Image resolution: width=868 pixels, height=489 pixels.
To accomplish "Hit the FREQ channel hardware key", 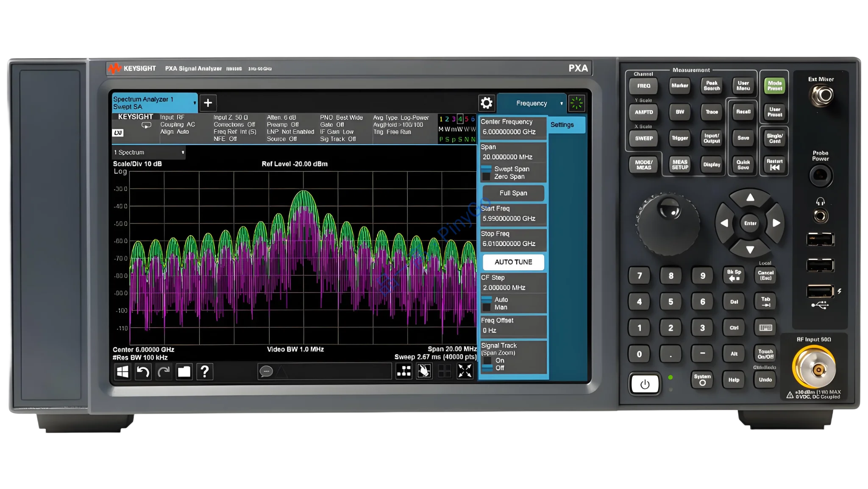I will 643,86.
